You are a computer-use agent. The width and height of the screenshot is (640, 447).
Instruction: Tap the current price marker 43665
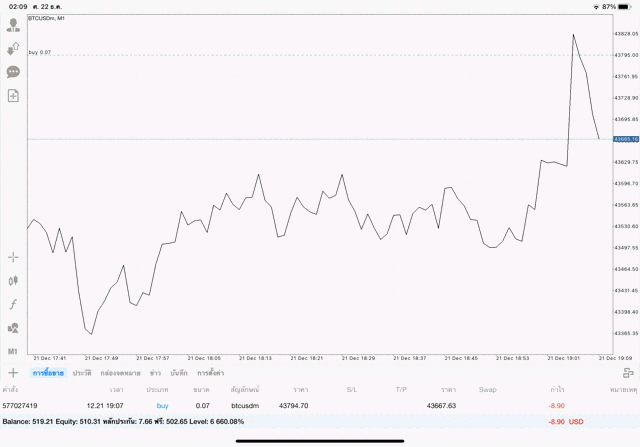(x=626, y=139)
